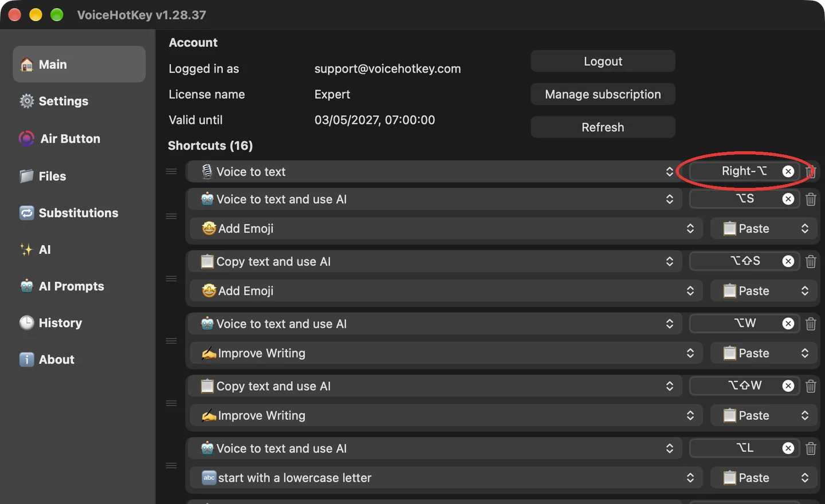Click the reorder handle for the ⌥L shortcut group

[x=171, y=466]
